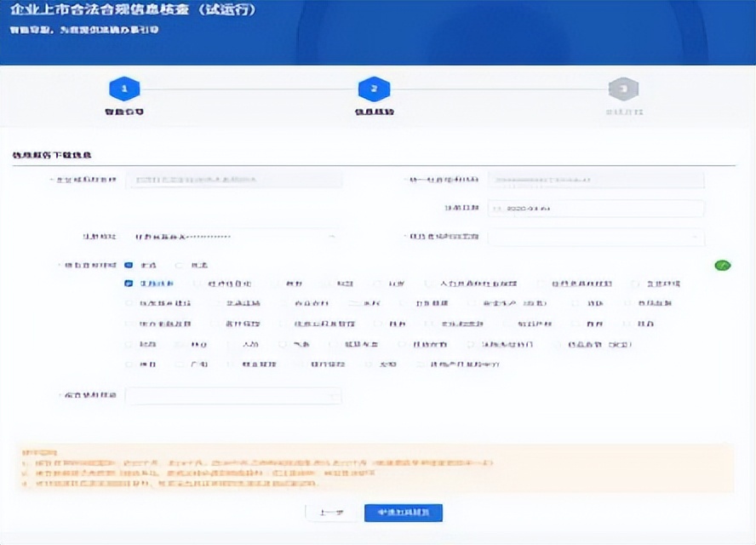Open the registered address dropdown
This screenshot has width=756, height=545.
(233, 235)
